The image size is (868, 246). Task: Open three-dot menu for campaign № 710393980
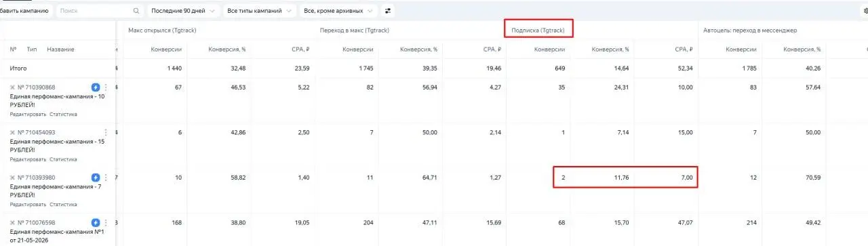pos(106,178)
